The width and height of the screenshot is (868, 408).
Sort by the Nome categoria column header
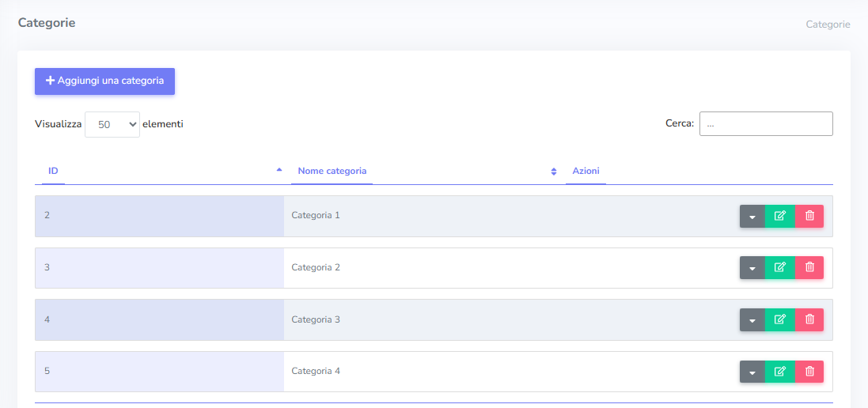pyautogui.click(x=332, y=171)
